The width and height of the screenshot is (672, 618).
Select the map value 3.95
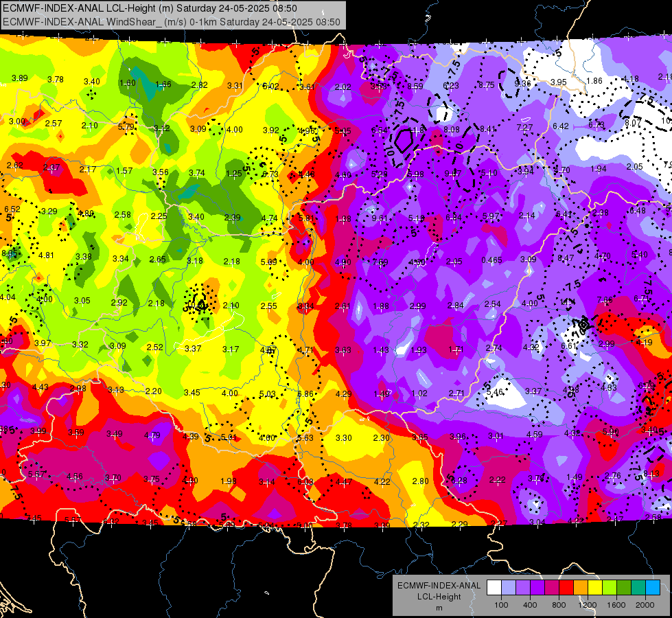click(x=559, y=82)
